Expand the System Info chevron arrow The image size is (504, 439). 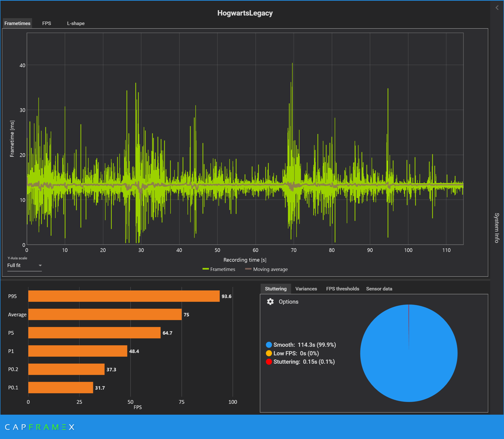[x=497, y=8]
